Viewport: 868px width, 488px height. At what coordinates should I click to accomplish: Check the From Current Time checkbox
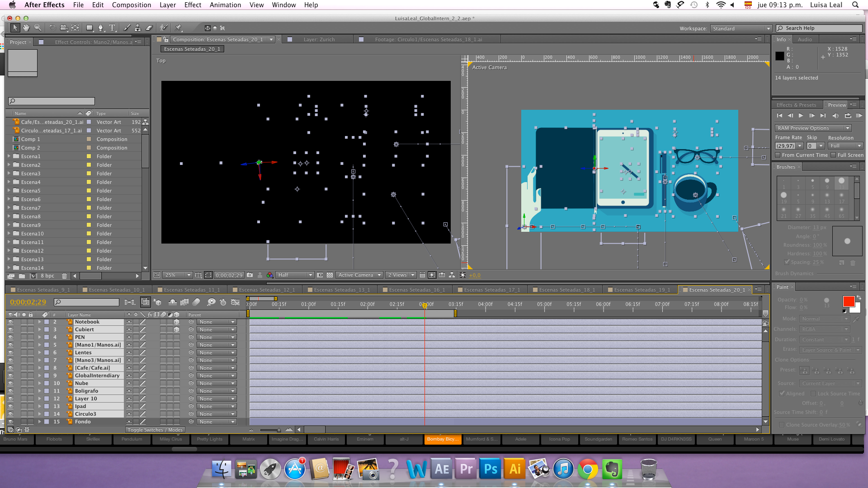click(x=778, y=155)
